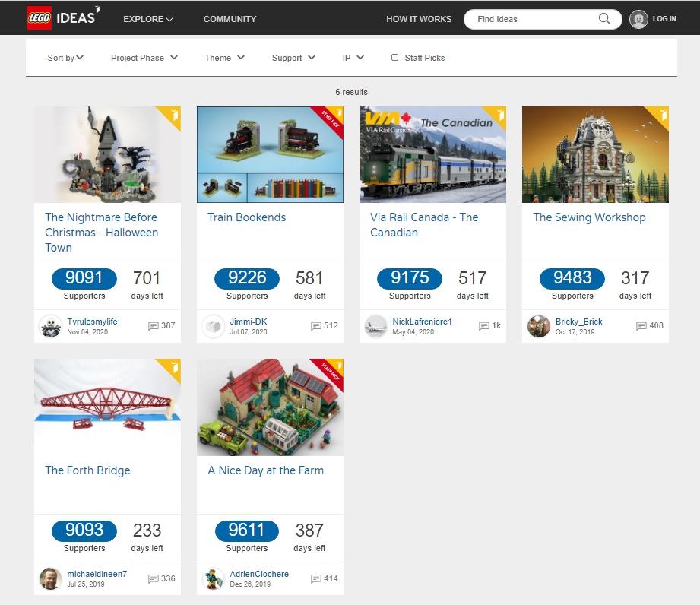Click Bricky_Brick's avatar picture
This screenshot has height=605, width=700.
coord(538,326)
